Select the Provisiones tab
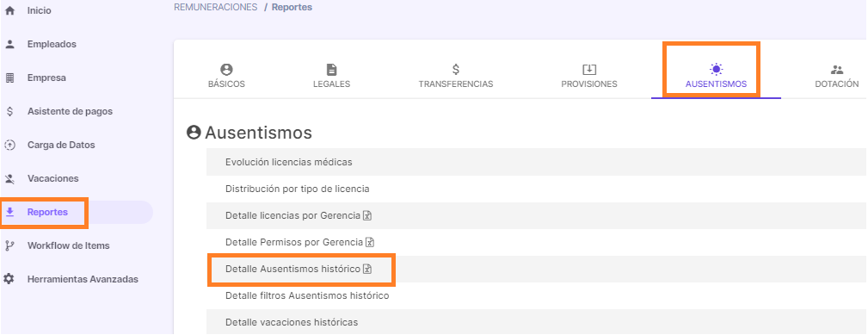 [589, 77]
